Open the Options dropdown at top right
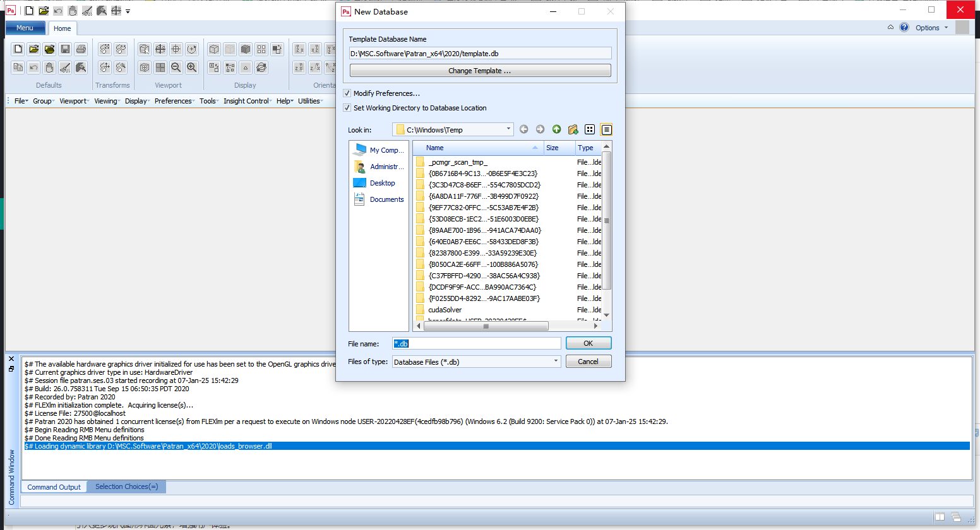980x530 pixels. [931, 28]
